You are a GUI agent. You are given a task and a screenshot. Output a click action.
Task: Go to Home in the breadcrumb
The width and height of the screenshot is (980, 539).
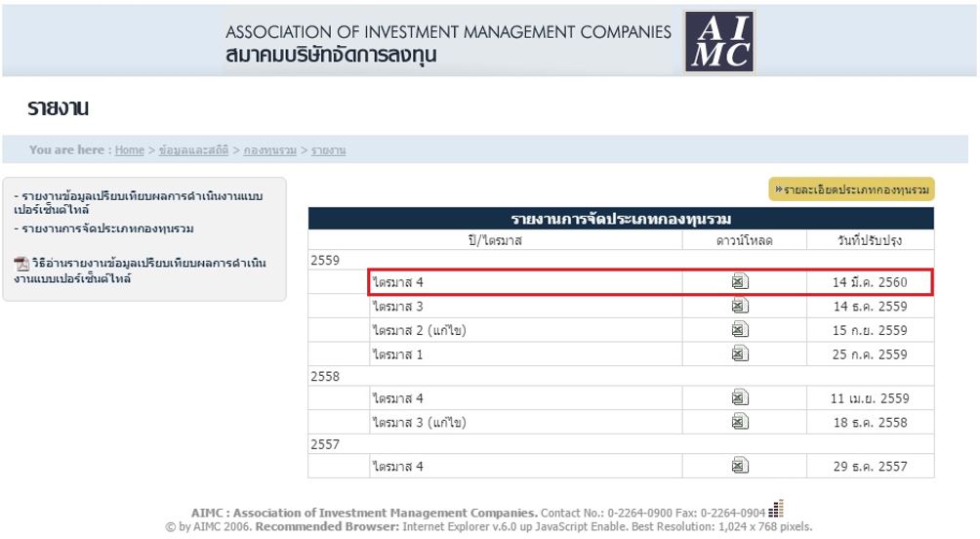(129, 150)
